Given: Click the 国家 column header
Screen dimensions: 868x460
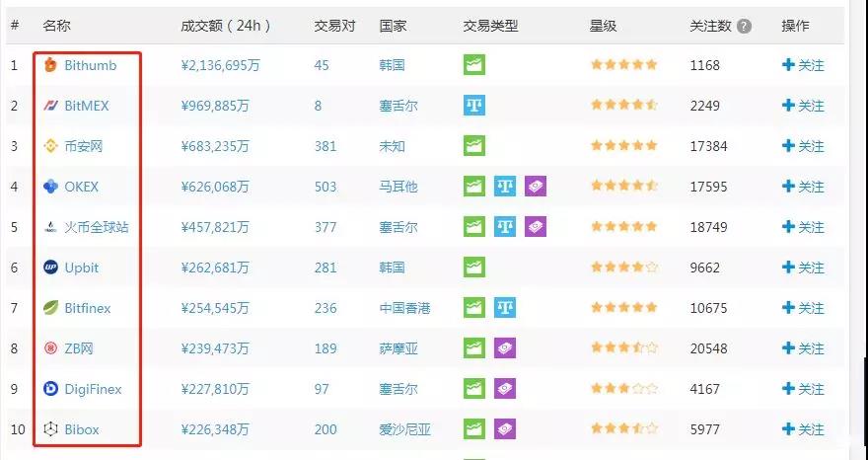Looking at the screenshot, I should pos(393,26).
